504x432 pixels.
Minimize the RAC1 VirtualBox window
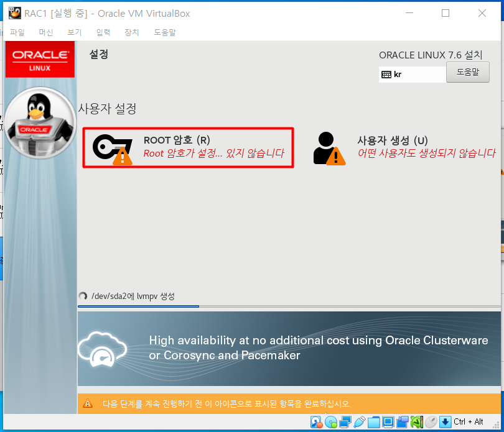coord(409,13)
